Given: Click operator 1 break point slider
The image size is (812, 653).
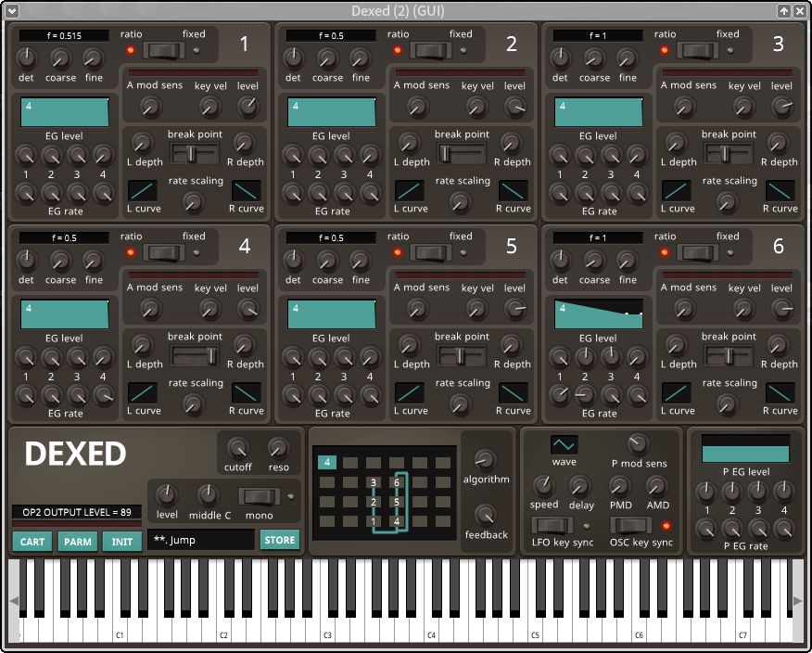Looking at the screenshot, I should pos(195,153).
